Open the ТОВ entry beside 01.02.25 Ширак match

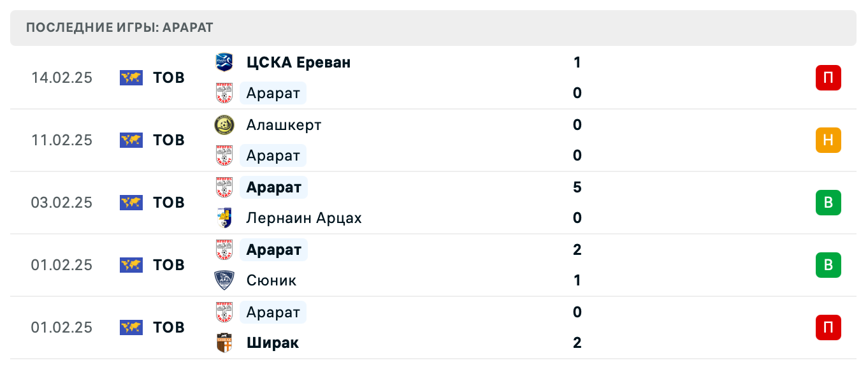tap(167, 327)
